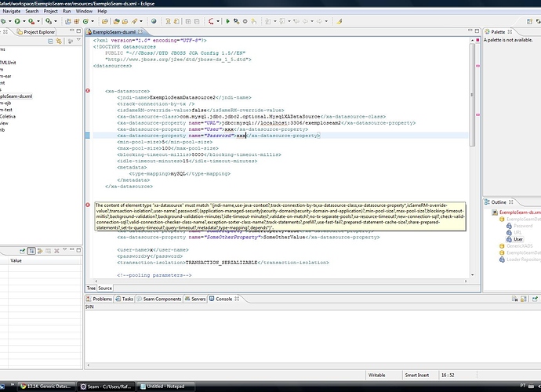Open the Servers tab
The image size is (541, 392).
195,299
